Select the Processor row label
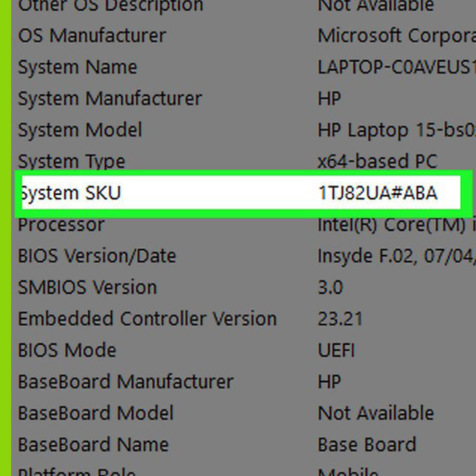 61,225
